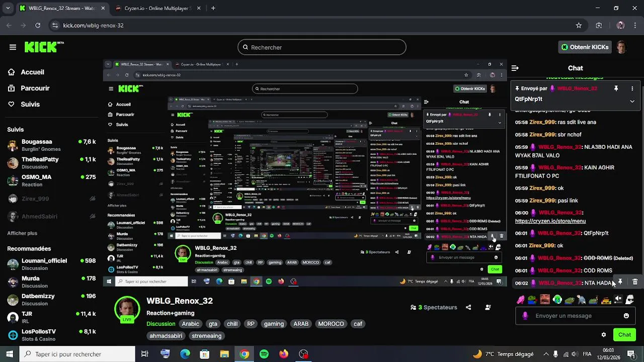Open Murda recommended channel

tap(51, 282)
